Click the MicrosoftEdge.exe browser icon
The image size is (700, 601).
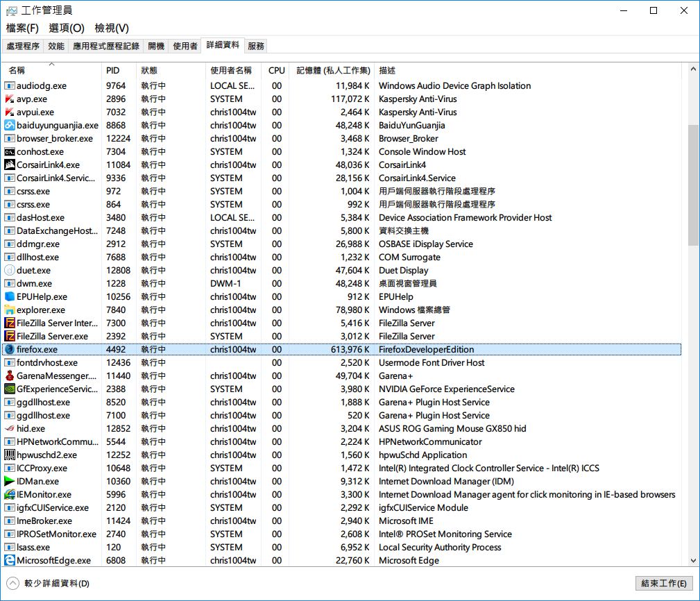pos(10,561)
